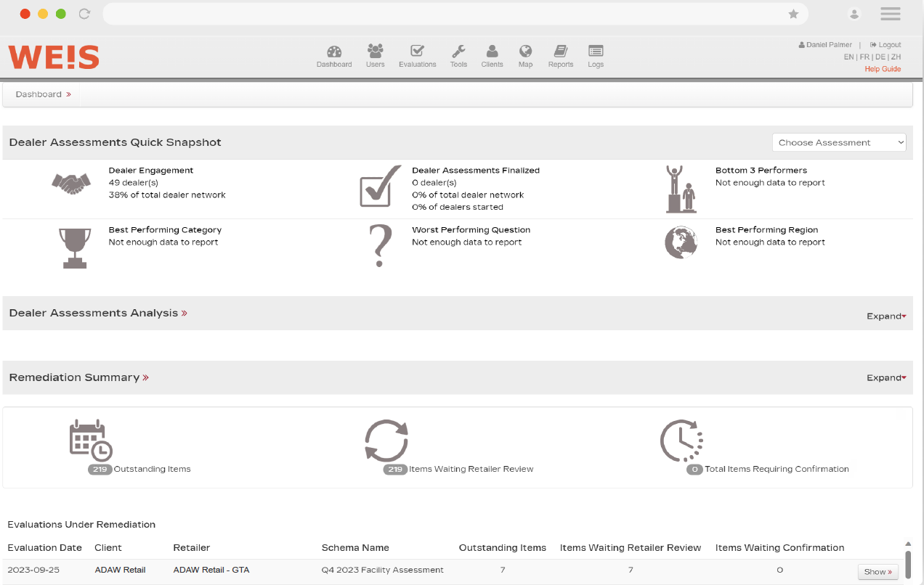Expand the Dealer Assessments Analysis section
This screenshot has height=585, width=924.
[x=885, y=316]
